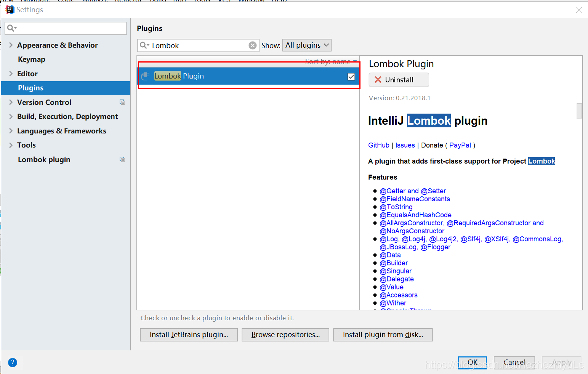The height and width of the screenshot is (374, 588).
Task: Expand the Editor settings section
Action: point(11,74)
